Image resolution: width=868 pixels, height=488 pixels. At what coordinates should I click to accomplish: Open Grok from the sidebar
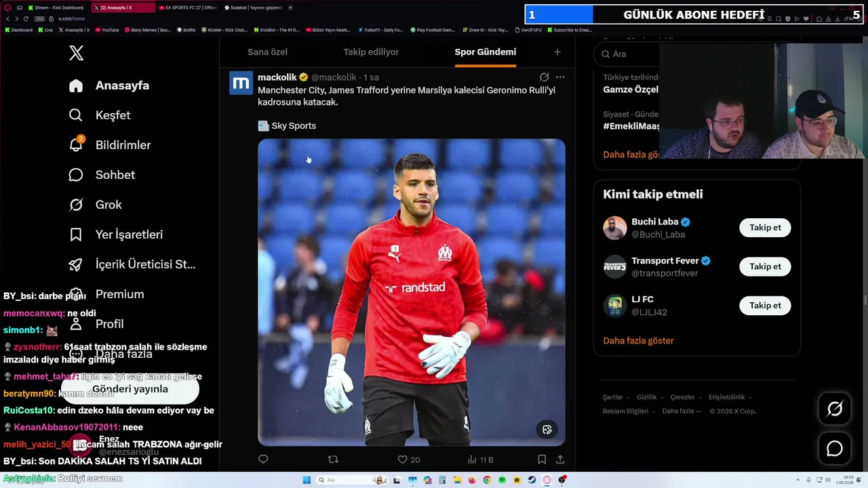click(95, 205)
